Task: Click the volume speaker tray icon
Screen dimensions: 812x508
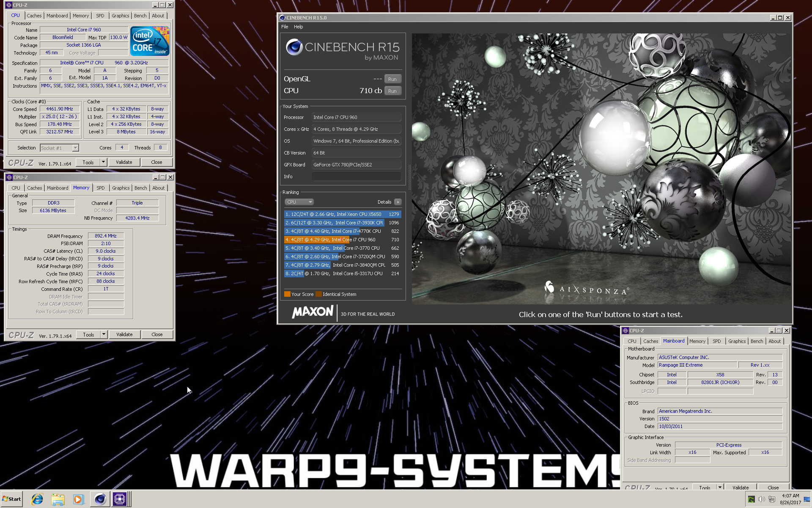Action: pyautogui.click(x=761, y=500)
